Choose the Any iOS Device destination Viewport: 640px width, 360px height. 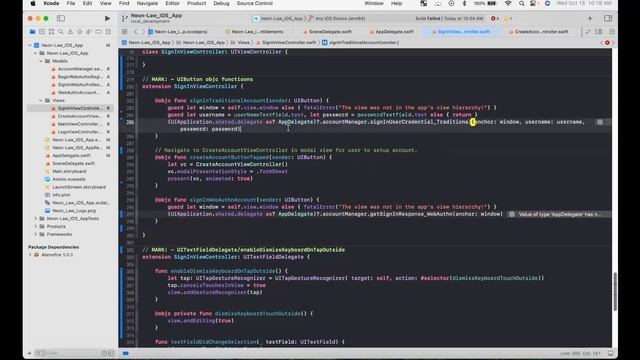coord(337,18)
